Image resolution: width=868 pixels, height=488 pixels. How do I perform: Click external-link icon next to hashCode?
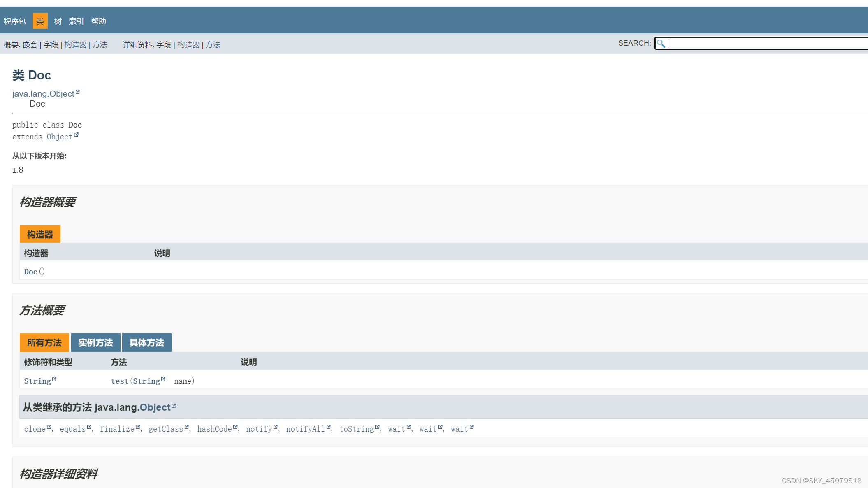[235, 427]
